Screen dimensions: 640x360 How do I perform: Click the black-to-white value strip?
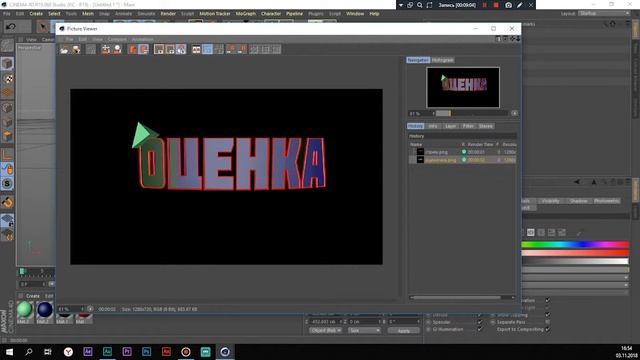[x=575, y=261]
